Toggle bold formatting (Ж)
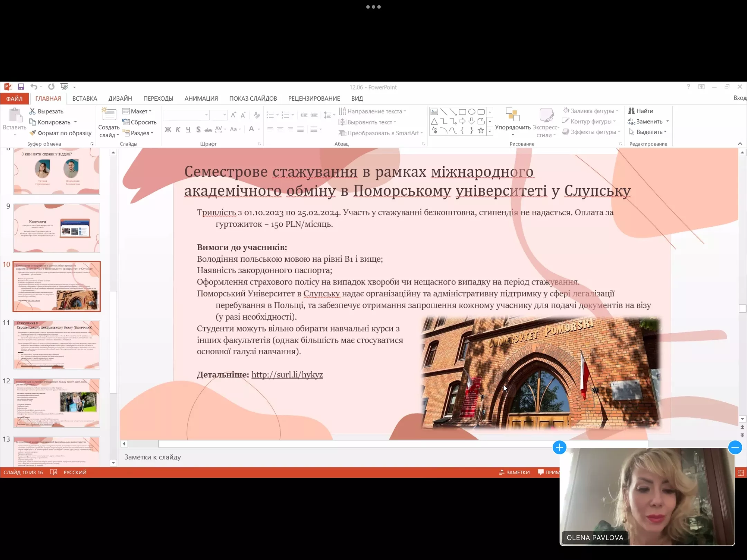The height and width of the screenshot is (560, 747). [168, 129]
